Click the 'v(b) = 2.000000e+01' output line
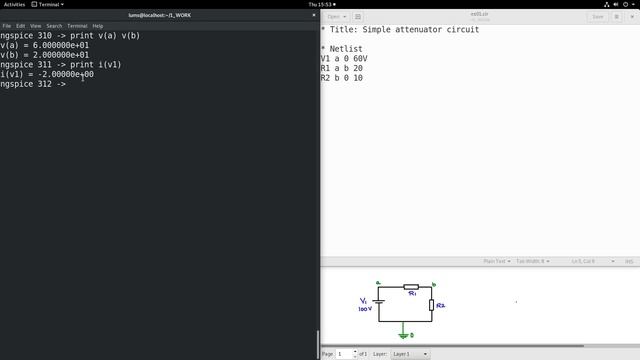Image resolution: width=640 pixels, height=360 pixels. (x=44, y=55)
